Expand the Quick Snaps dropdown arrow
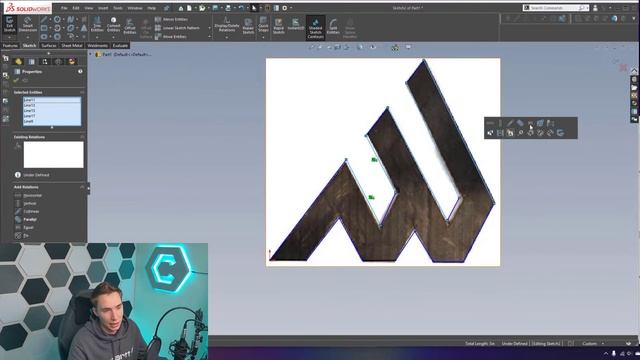Viewport: 640px width, 360px height. [263, 38]
